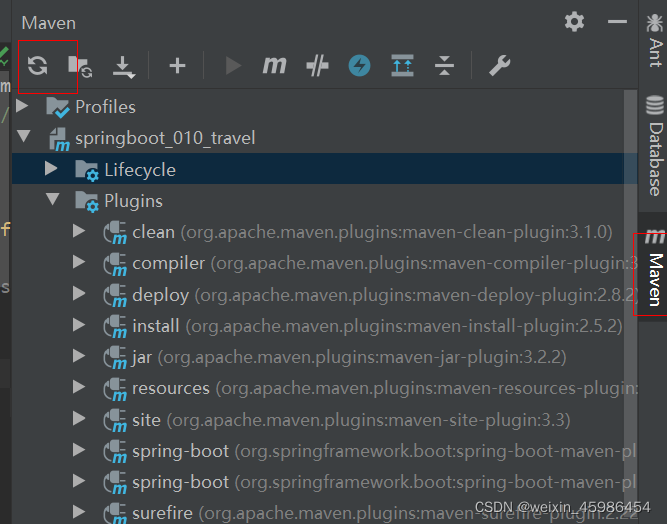Click the deploy plugin icon

click(115, 296)
